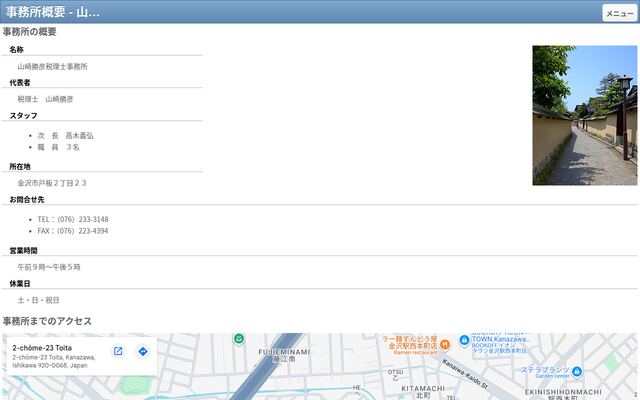This screenshot has height=400, width=640.
Task: Click the 事務所の概要 heading
Action: pyautogui.click(x=29, y=31)
